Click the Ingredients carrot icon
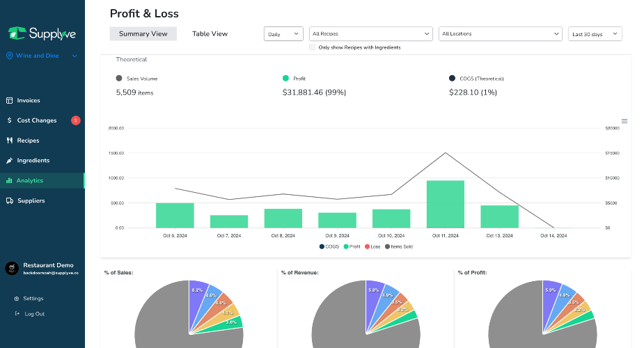The height and width of the screenshot is (348, 644). 10,161
